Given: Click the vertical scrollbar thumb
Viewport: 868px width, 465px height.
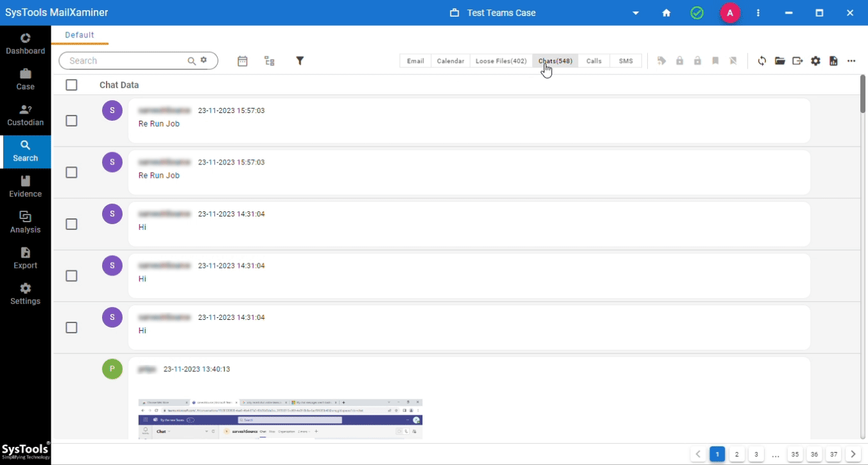Looking at the screenshot, I should [x=863, y=94].
